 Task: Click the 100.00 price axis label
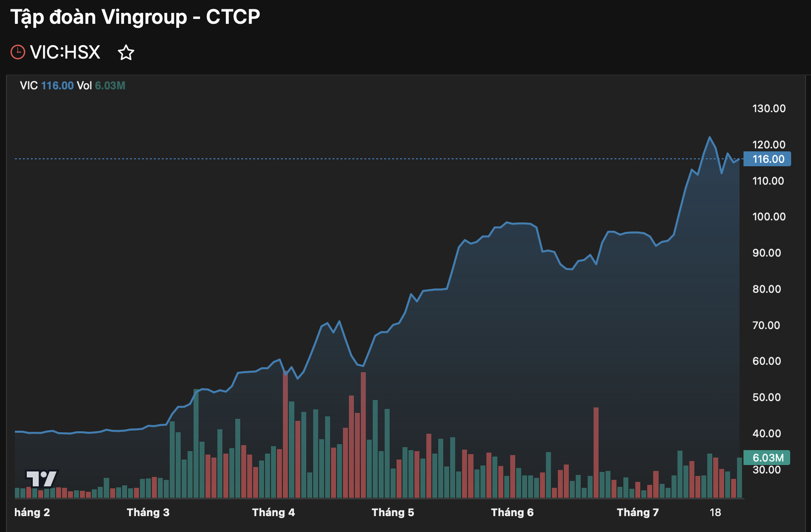(769, 217)
